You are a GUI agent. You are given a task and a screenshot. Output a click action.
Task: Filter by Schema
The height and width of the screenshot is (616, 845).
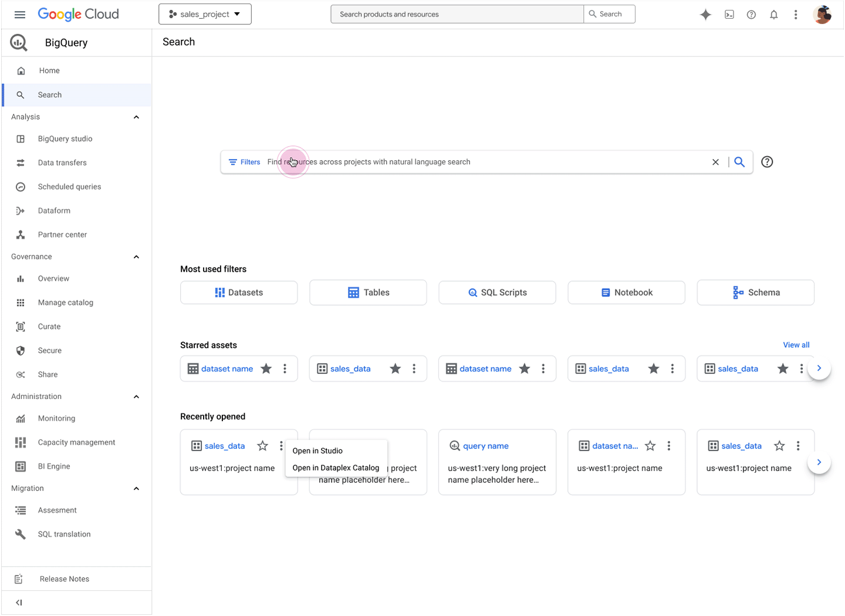[755, 292]
